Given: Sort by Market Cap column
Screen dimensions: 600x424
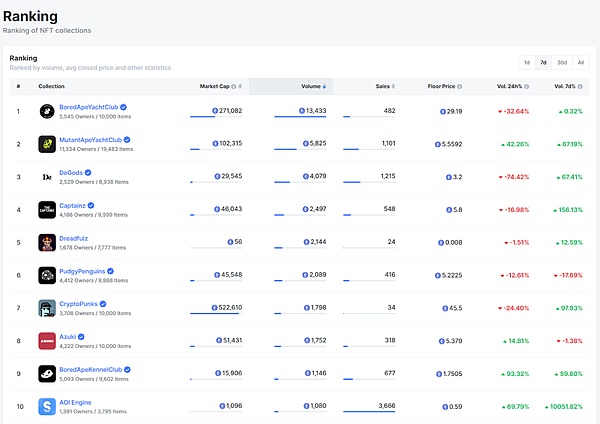Looking at the screenshot, I should tap(219, 86).
